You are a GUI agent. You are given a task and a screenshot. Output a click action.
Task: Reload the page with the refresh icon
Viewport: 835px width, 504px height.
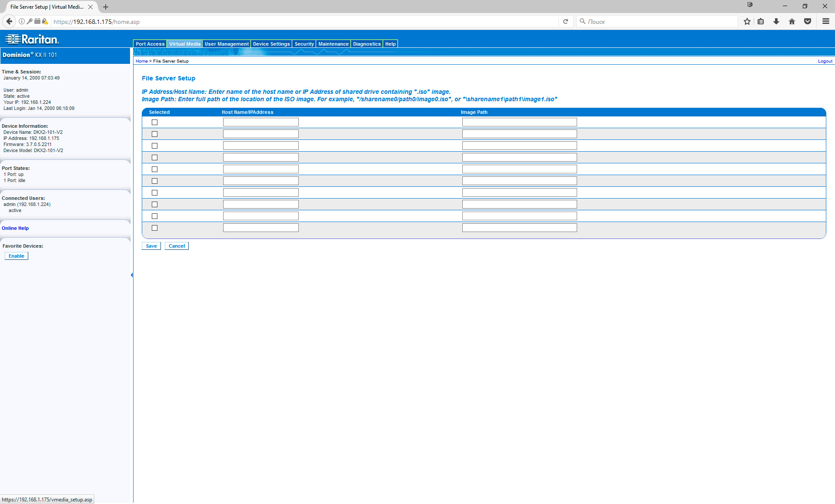tap(565, 21)
